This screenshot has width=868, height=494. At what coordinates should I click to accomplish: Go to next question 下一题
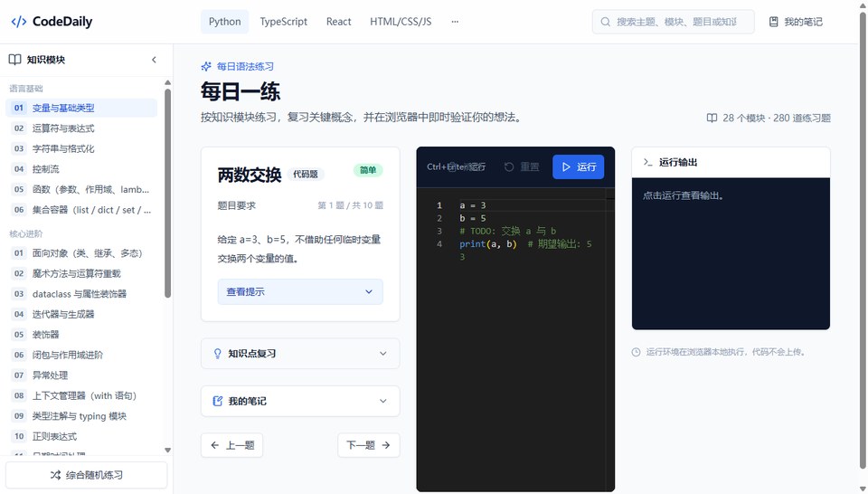tap(369, 445)
